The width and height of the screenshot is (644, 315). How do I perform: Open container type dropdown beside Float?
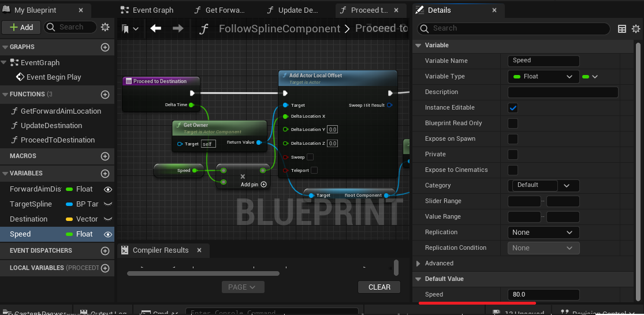pyautogui.click(x=590, y=77)
